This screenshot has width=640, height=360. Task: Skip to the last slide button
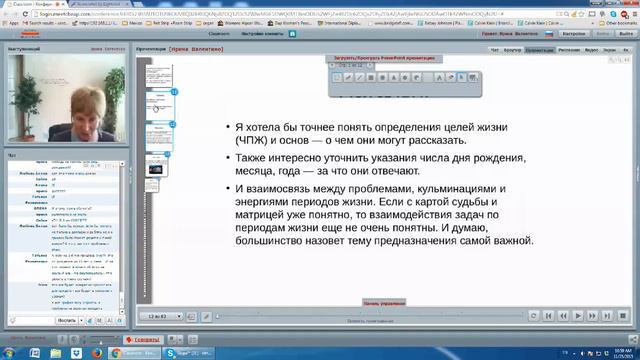[x=607, y=316]
